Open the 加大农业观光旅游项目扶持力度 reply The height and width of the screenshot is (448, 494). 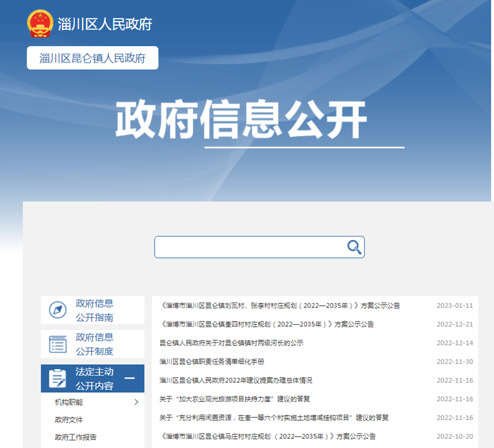tap(235, 399)
